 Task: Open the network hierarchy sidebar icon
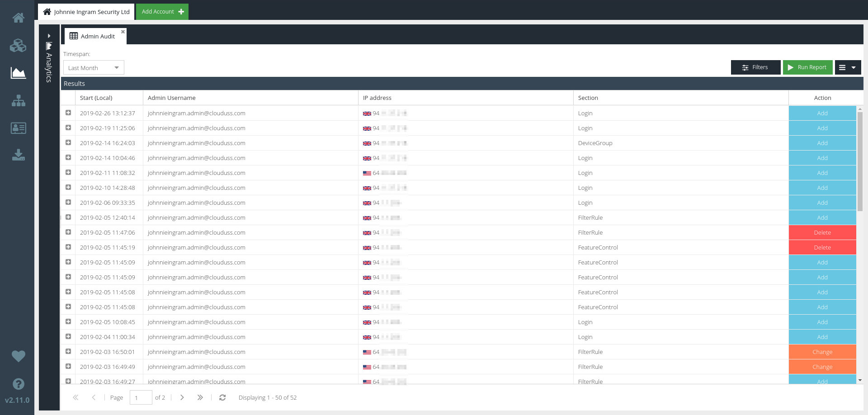click(18, 100)
